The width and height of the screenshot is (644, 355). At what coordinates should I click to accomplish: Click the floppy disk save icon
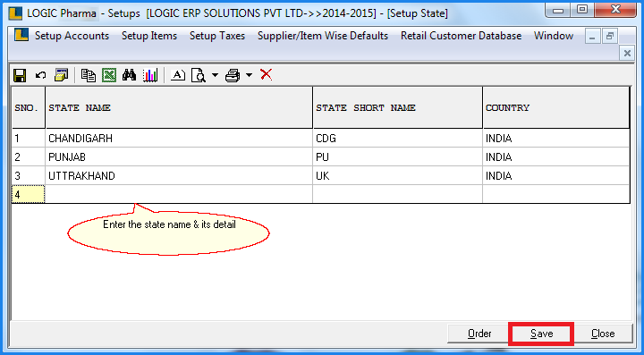point(20,75)
